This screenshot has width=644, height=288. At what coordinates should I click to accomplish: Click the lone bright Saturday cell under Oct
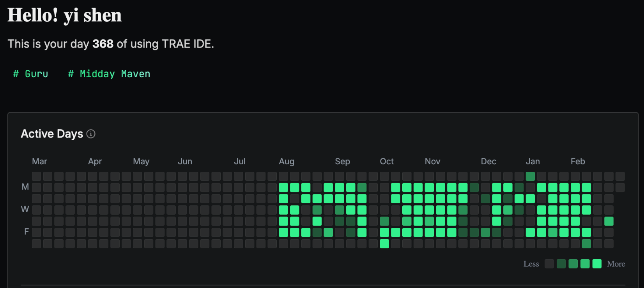pyautogui.click(x=384, y=244)
